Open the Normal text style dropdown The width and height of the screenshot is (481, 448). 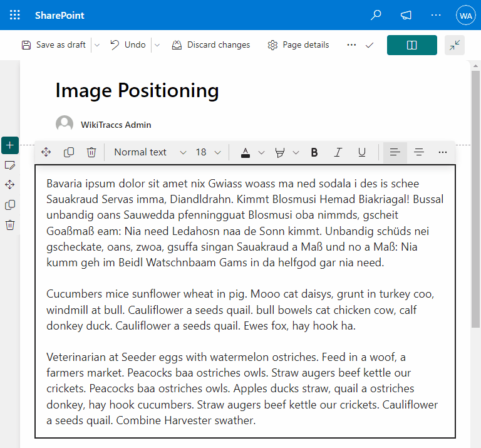coord(150,152)
